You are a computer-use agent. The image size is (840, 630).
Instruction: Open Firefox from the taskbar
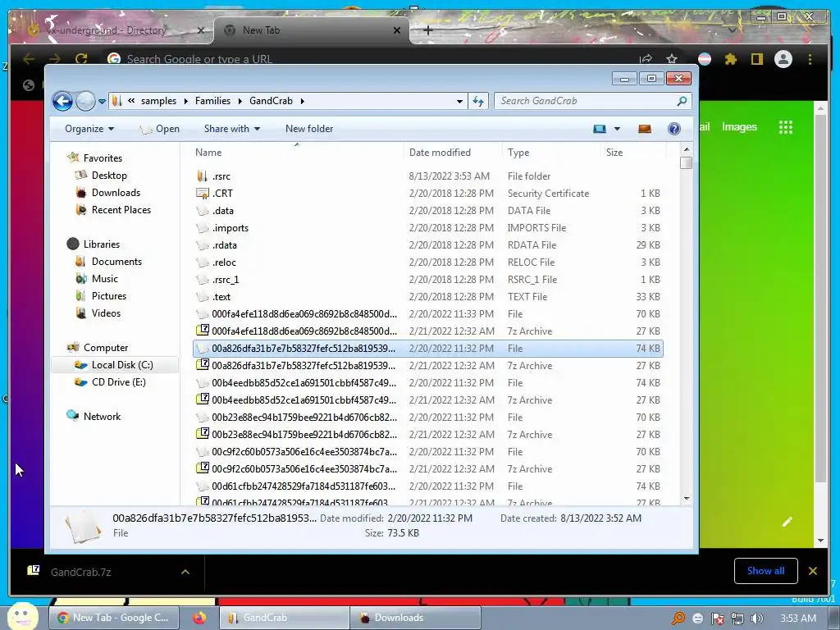coord(199,618)
